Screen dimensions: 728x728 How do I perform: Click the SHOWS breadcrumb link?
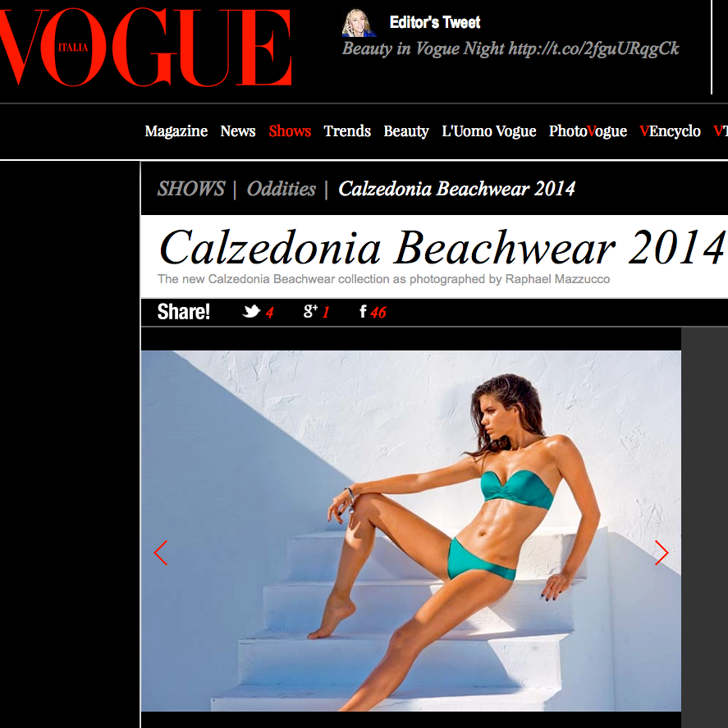pos(191,189)
